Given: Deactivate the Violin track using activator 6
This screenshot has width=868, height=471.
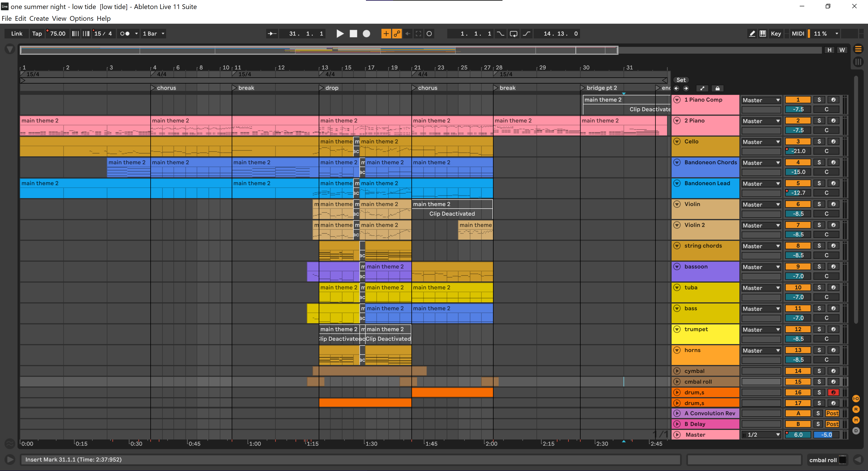Looking at the screenshot, I should click(x=797, y=204).
